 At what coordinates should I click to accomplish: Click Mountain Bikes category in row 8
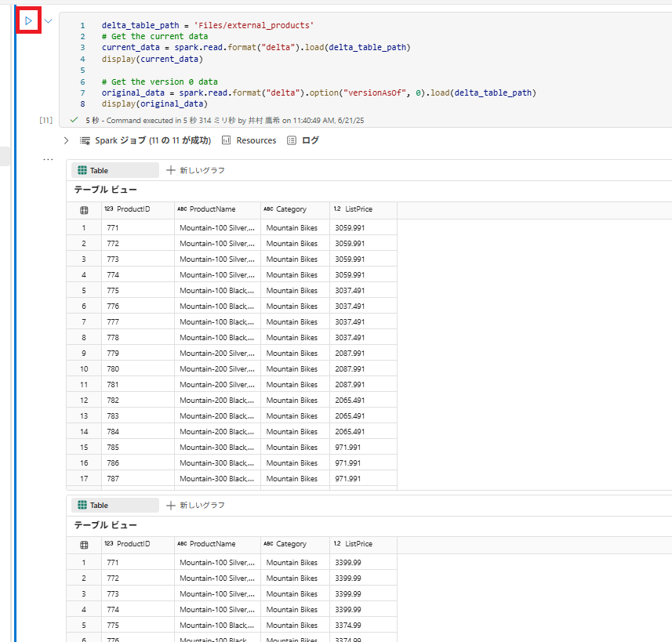(x=296, y=338)
